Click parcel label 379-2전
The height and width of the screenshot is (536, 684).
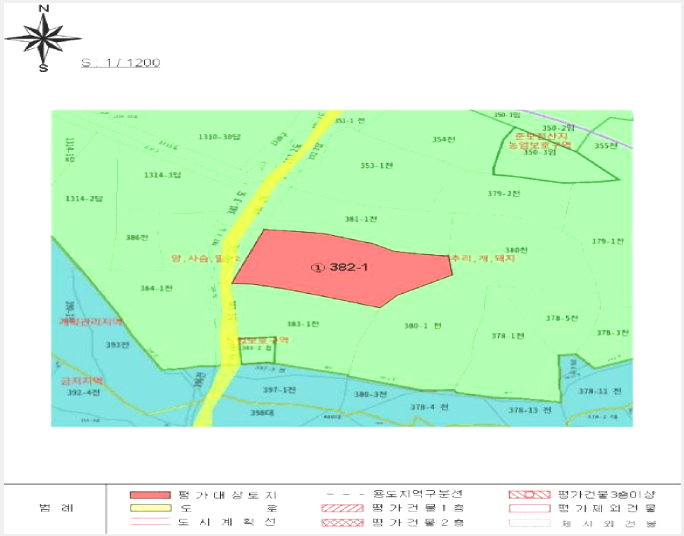pyautogui.click(x=504, y=193)
